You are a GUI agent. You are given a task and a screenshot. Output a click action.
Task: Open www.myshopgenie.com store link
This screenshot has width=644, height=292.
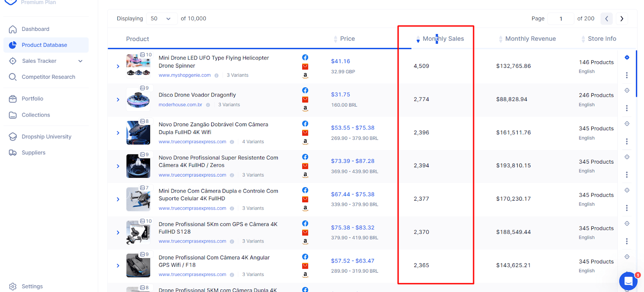pyautogui.click(x=185, y=75)
